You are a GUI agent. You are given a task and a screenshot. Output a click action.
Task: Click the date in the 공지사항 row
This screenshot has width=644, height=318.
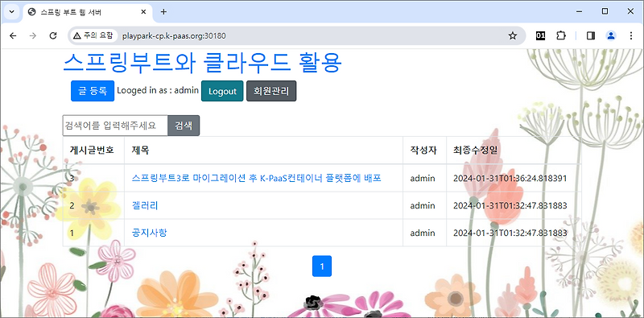coord(510,233)
